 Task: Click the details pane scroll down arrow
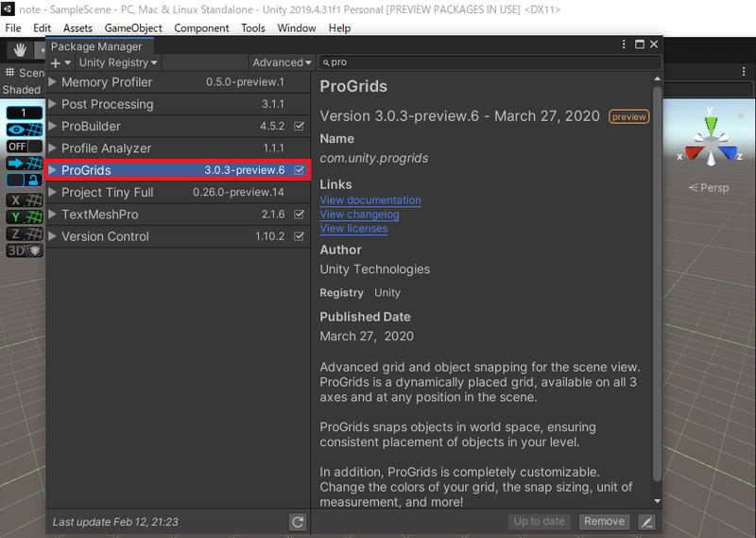[657, 501]
